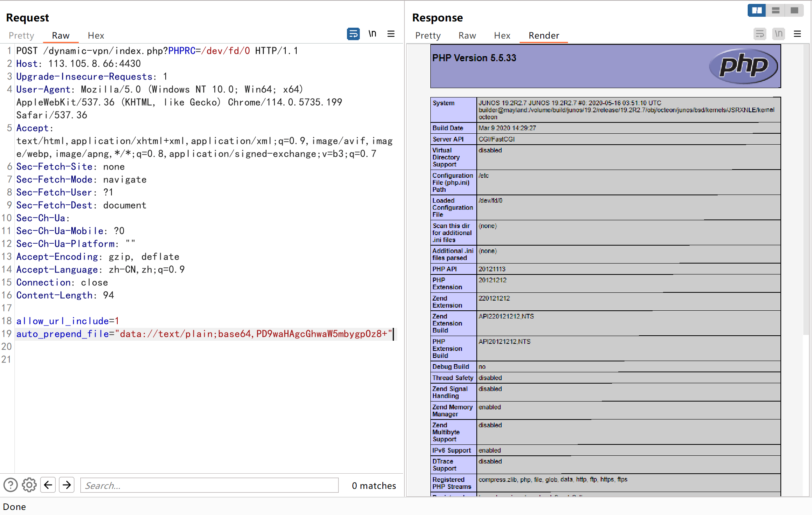Go to previous search match

click(48, 485)
